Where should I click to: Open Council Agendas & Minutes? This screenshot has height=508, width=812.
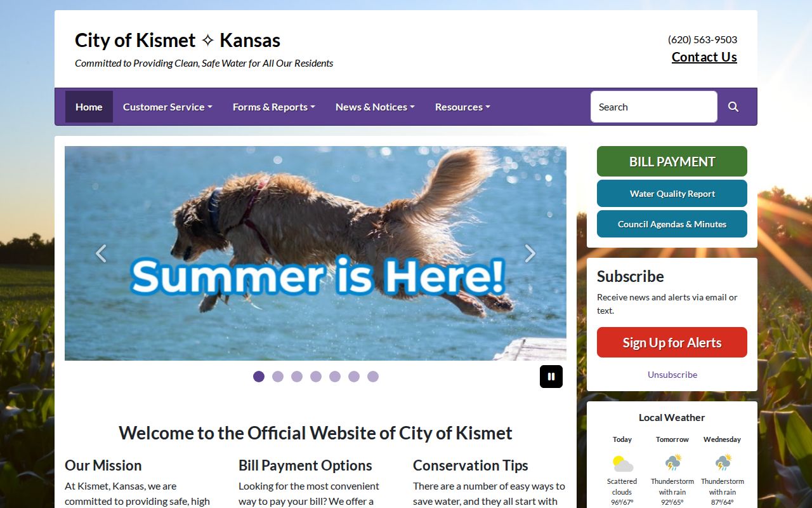[672, 224]
